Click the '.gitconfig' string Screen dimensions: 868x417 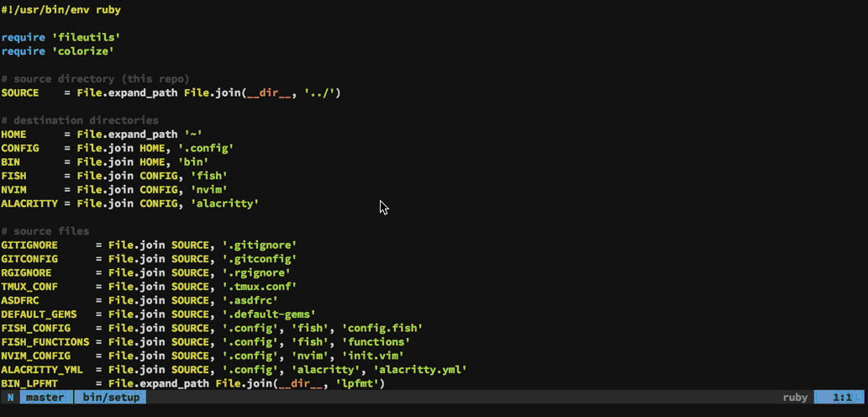(x=260, y=259)
